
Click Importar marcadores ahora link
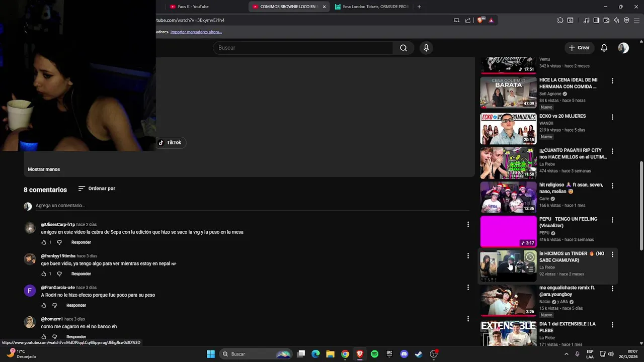(196, 32)
